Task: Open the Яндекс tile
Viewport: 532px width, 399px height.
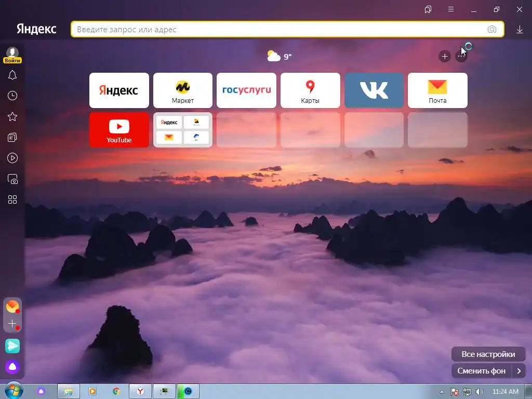Action: [x=119, y=90]
